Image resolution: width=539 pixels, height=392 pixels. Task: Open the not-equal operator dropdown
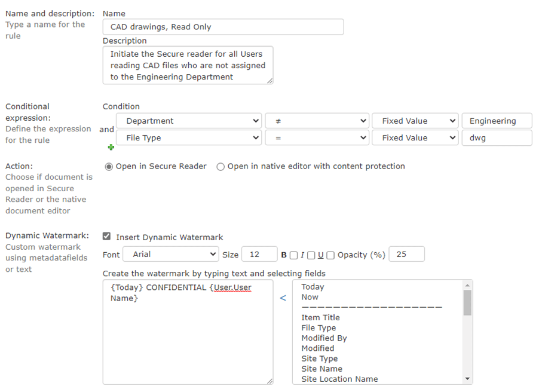pos(317,121)
